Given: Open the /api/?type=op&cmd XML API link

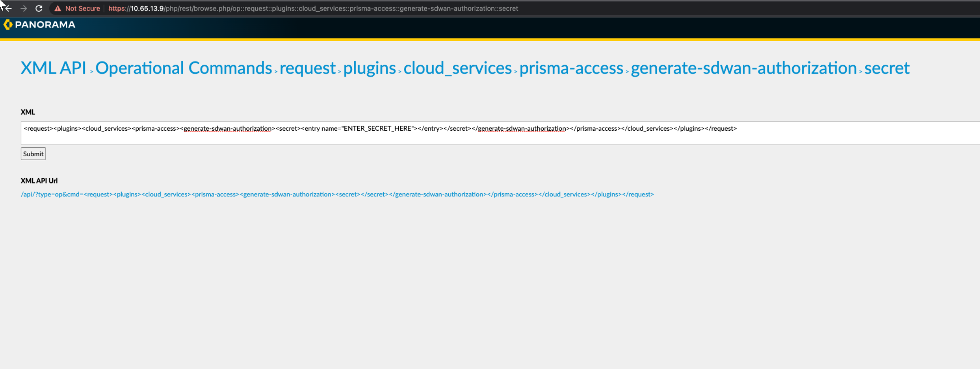Looking at the screenshot, I should click(x=337, y=194).
